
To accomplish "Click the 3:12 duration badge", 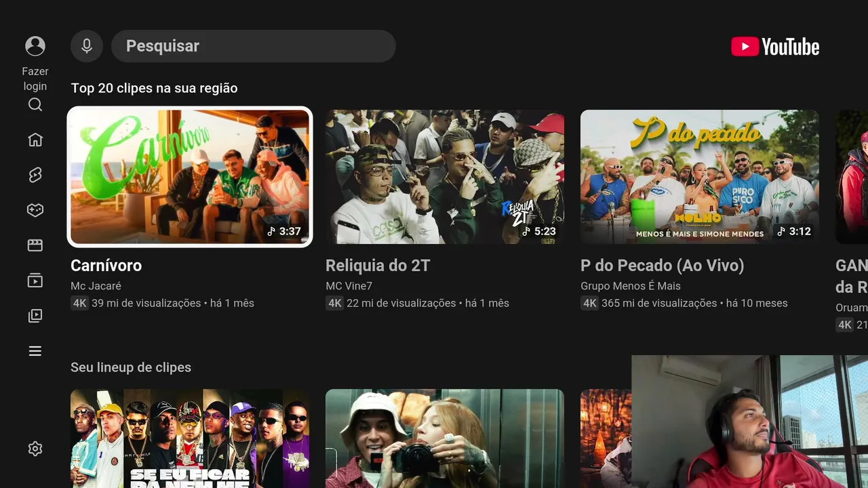I will click(794, 231).
